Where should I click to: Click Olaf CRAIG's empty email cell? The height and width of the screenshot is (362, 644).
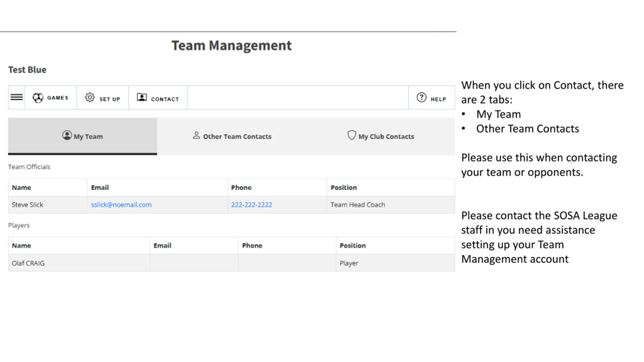click(x=194, y=263)
